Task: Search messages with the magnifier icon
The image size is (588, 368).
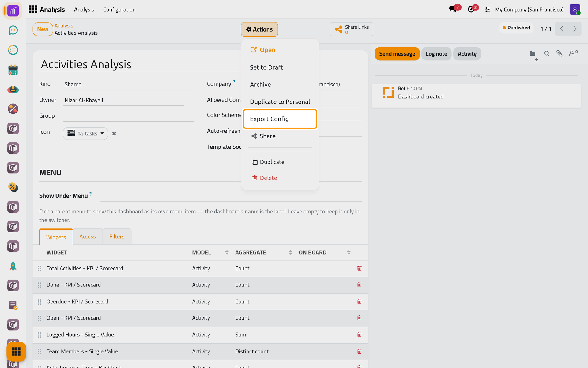Action: [547, 54]
